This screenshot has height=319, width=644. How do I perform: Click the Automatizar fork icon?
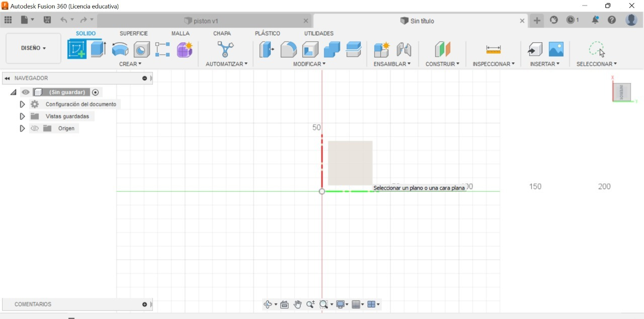click(225, 49)
